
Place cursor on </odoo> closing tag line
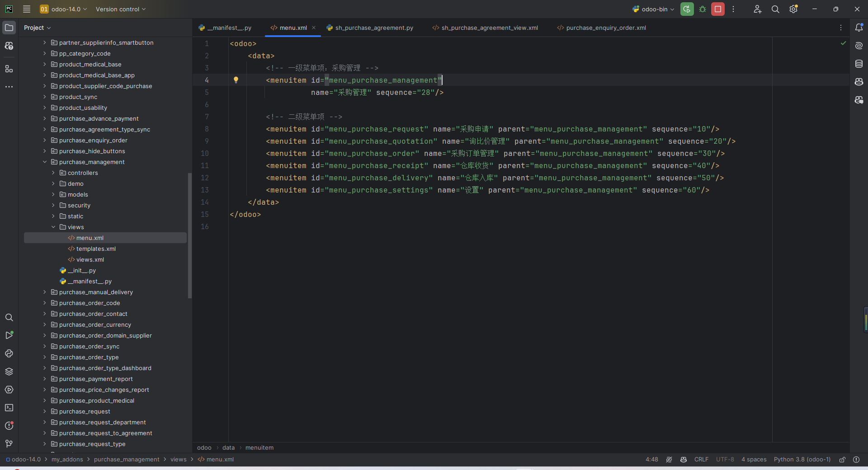pyautogui.click(x=245, y=214)
